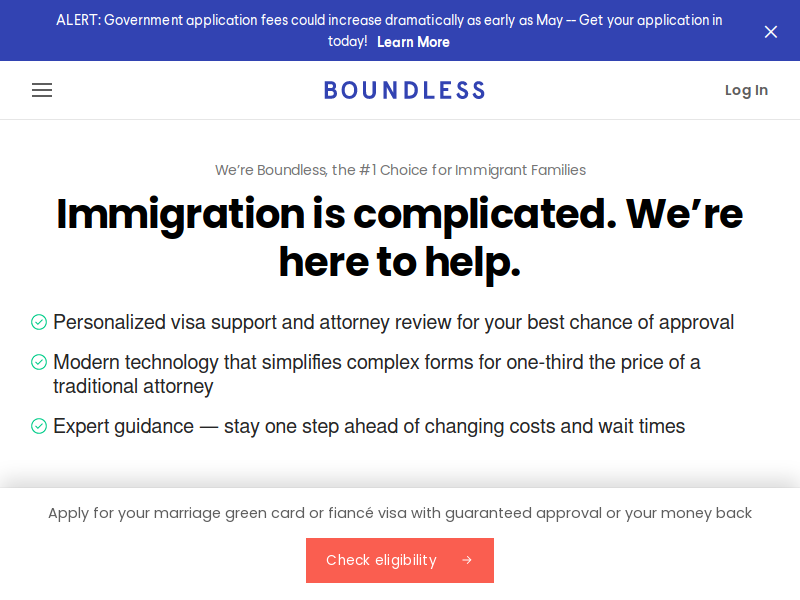The image size is (800, 600).
Task: Dismiss the government fees alert banner
Action: pos(770,32)
